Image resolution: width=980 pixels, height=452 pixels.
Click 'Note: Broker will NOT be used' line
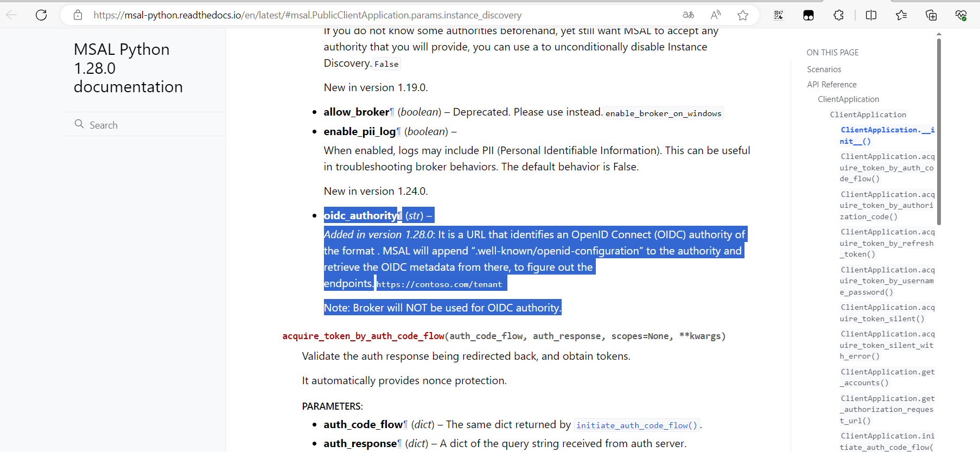[442, 308]
